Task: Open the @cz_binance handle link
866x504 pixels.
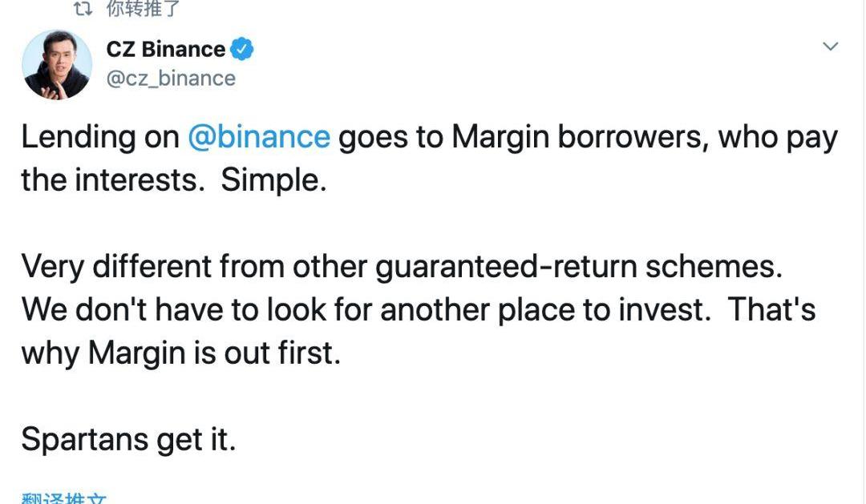Action: (x=171, y=79)
